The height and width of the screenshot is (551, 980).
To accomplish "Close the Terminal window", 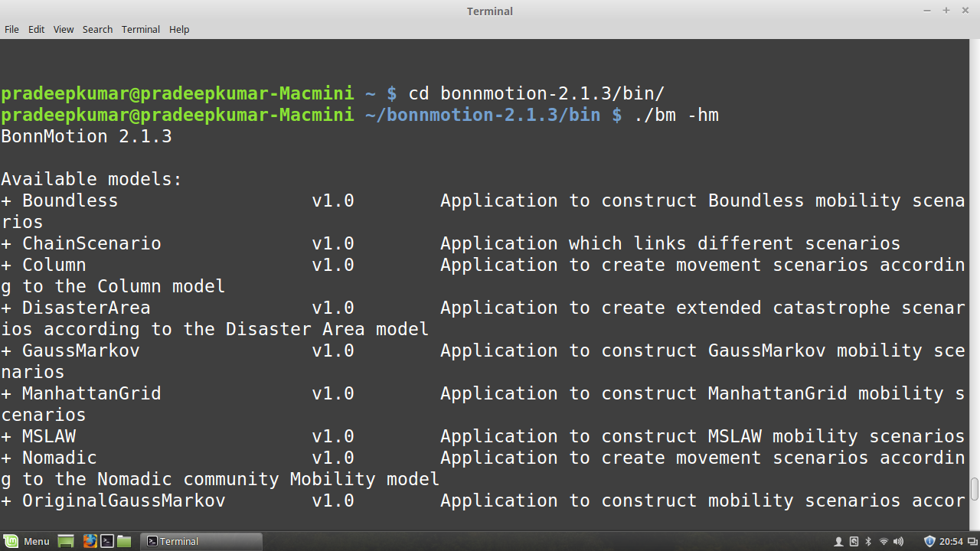I will (x=965, y=11).
